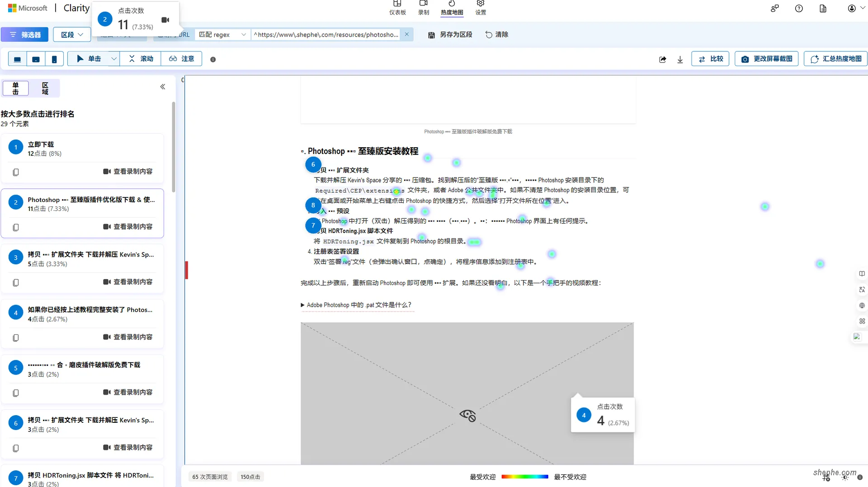Click the download heatmap icon

pos(680,59)
